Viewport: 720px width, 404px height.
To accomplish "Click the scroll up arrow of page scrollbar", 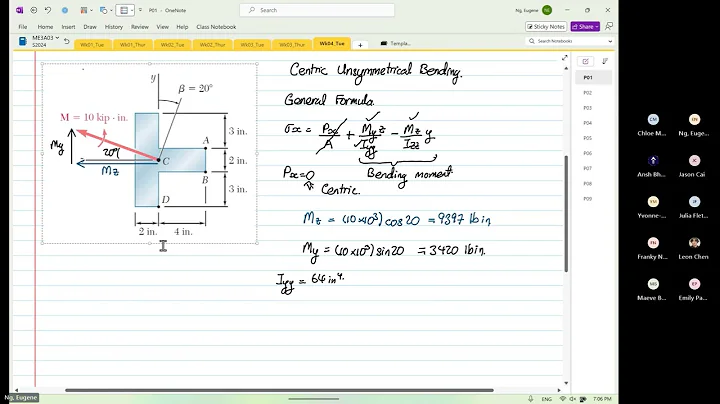I will tap(566, 68).
